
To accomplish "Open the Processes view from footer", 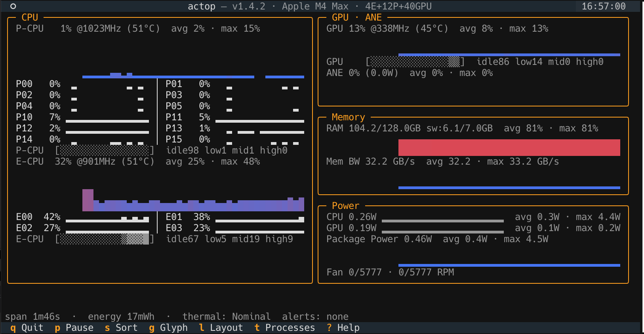I will (x=285, y=328).
